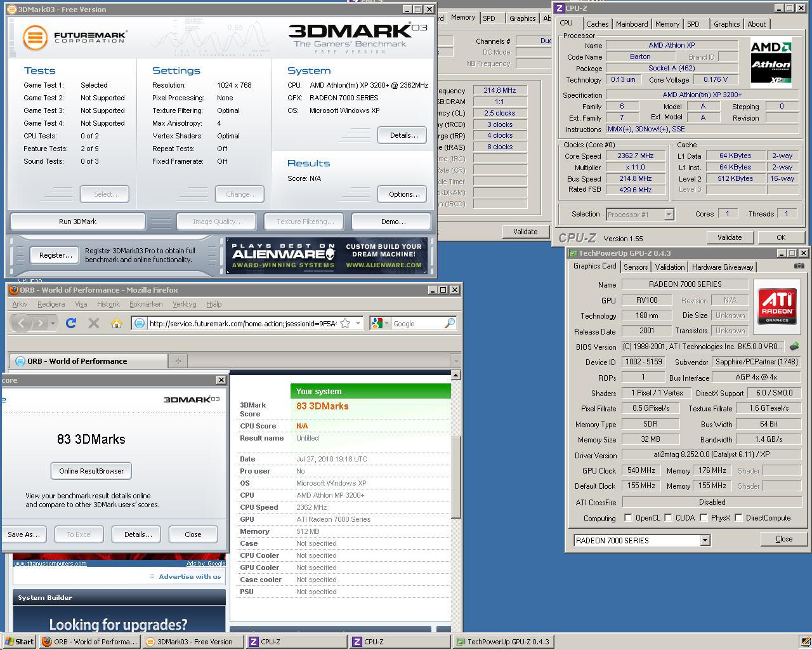The image size is (812, 650).
Task: Click Validate button in background CPU-Z window
Action: pos(525,232)
